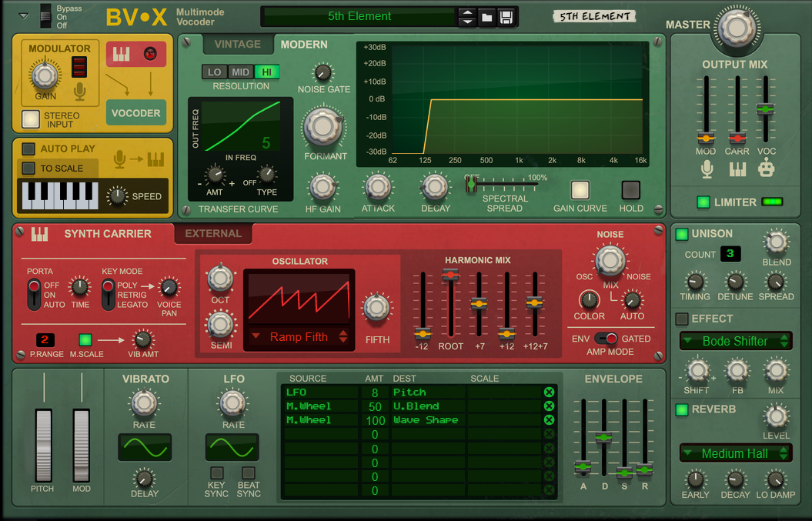Set resolution to MID
The height and width of the screenshot is (521, 812).
240,72
